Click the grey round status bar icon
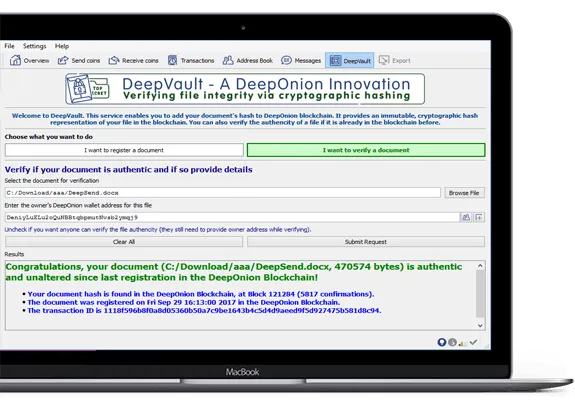Viewport: 575px width, 407px height. tap(452, 342)
